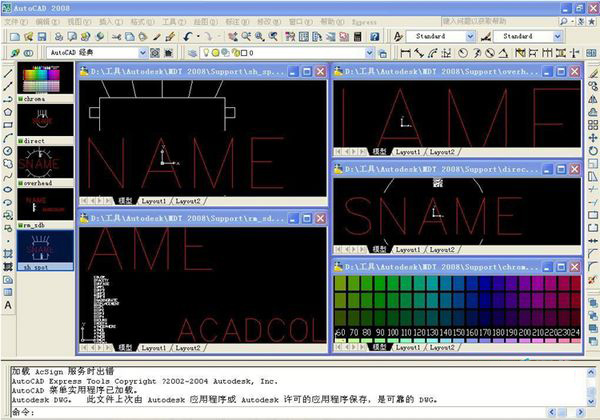Click command window scroll-down arrow
The height and width of the screenshot is (420, 600).
click(591, 401)
